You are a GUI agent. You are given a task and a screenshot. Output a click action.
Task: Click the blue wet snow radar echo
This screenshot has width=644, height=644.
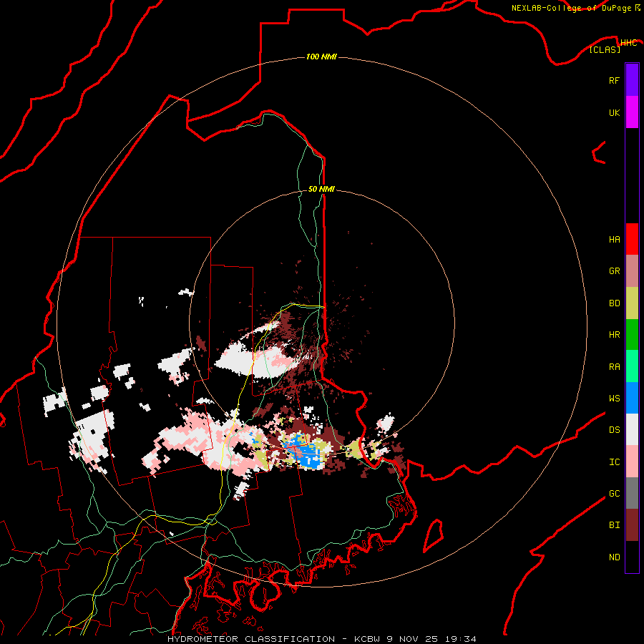[305, 452]
